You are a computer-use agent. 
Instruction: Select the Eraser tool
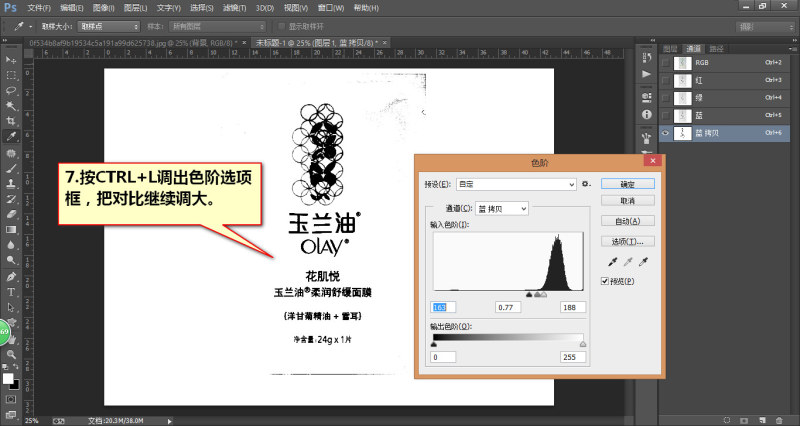tap(11, 214)
